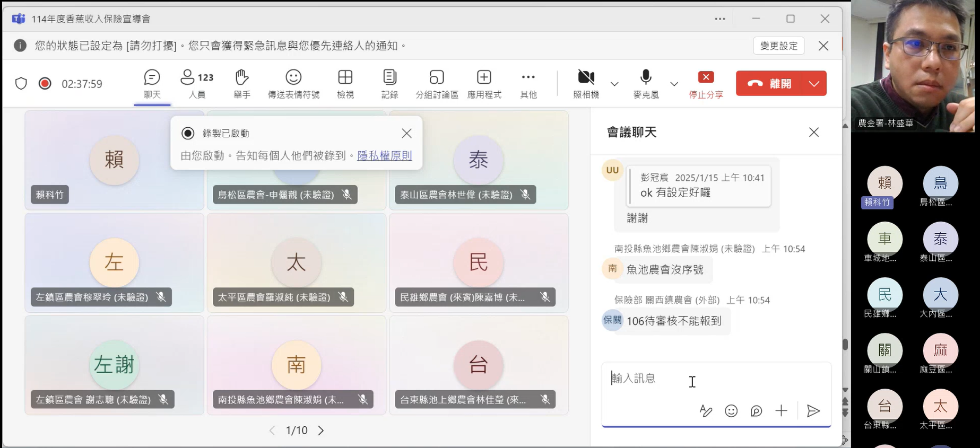The image size is (980, 448).
Task: Open Breakout rooms (分組討論區)
Action: click(x=437, y=84)
